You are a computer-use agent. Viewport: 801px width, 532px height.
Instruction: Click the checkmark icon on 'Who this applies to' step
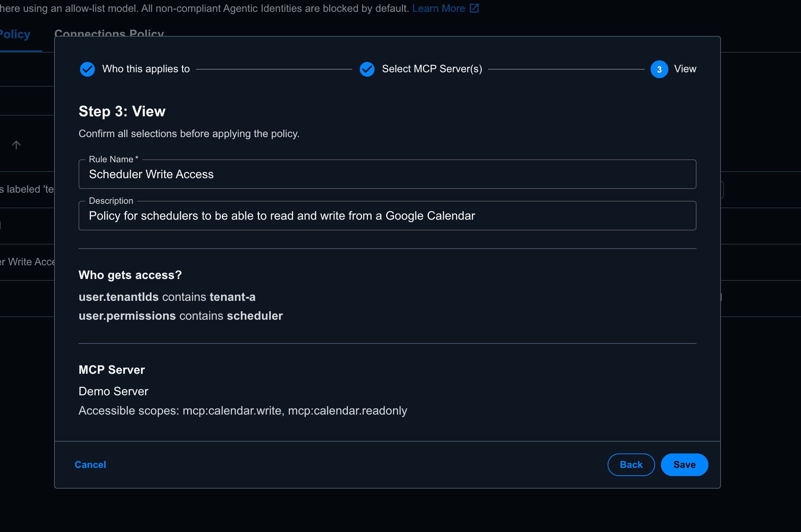tap(87, 69)
